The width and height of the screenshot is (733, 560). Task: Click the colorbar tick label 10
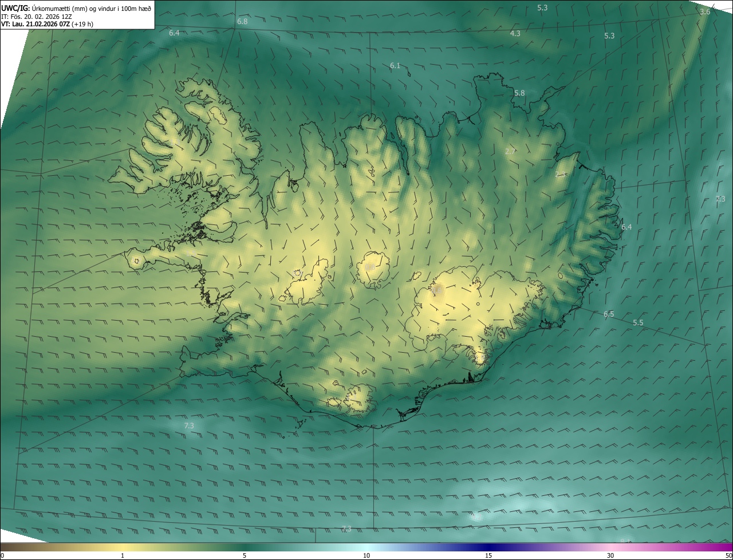coord(366,555)
